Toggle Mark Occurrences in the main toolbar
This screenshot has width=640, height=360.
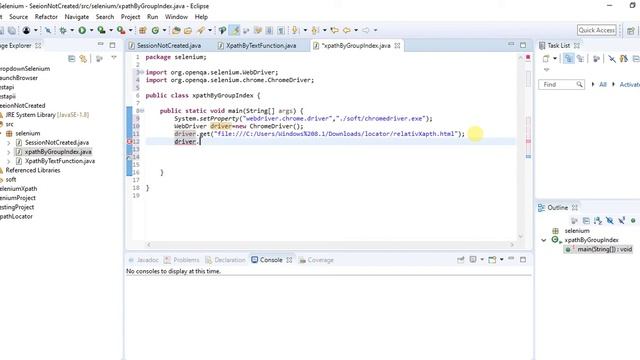pyautogui.click(x=235, y=30)
